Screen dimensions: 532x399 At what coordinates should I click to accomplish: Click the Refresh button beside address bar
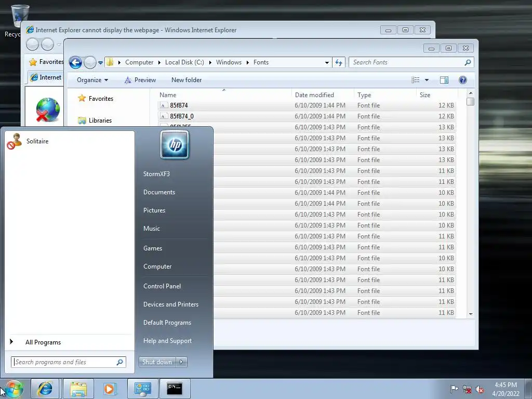click(x=339, y=62)
